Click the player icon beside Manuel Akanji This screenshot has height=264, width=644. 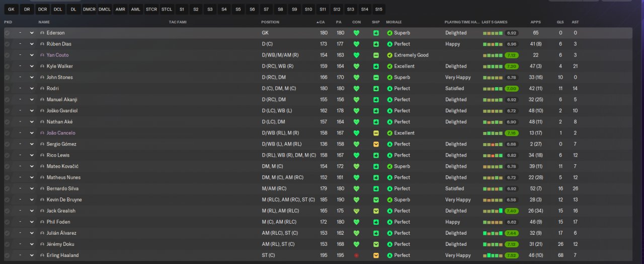point(42,99)
